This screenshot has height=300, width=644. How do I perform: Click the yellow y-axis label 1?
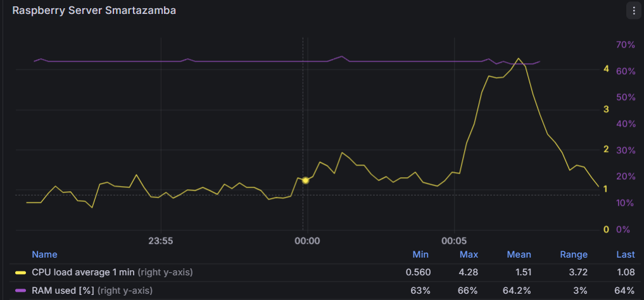pos(606,189)
